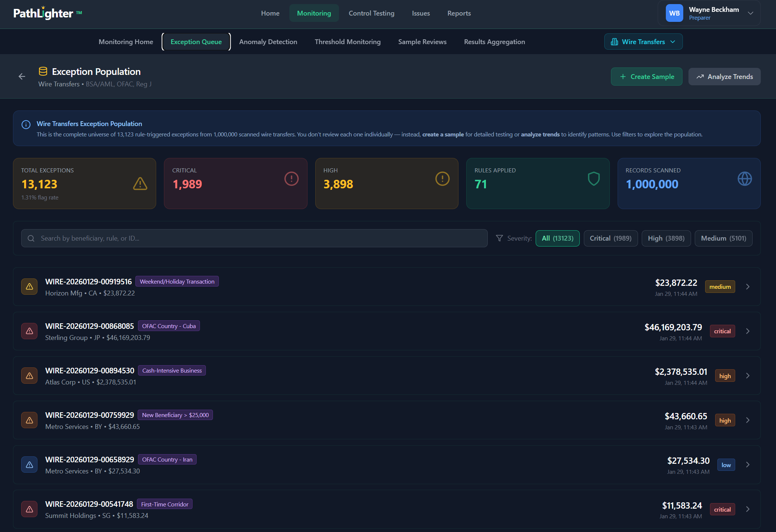Open the Control Testing menu
The height and width of the screenshot is (532, 776).
click(371, 13)
